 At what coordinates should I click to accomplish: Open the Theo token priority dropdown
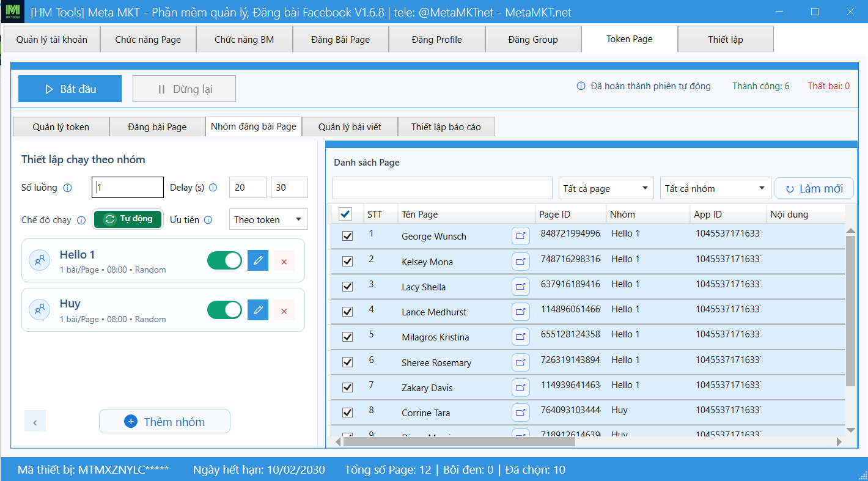coord(268,219)
